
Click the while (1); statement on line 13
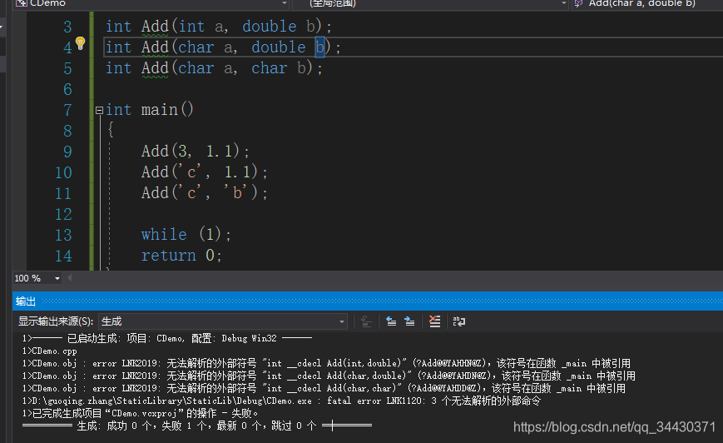186,235
